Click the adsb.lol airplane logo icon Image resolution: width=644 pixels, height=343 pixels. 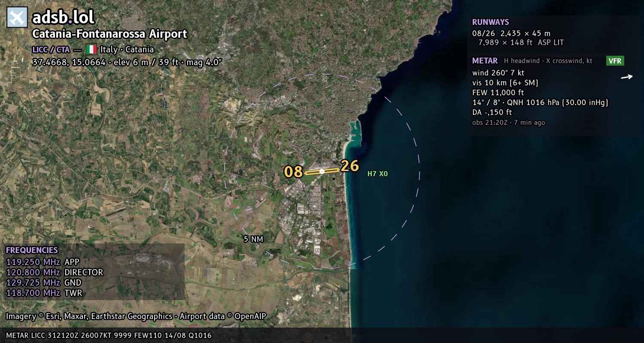point(17,18)
